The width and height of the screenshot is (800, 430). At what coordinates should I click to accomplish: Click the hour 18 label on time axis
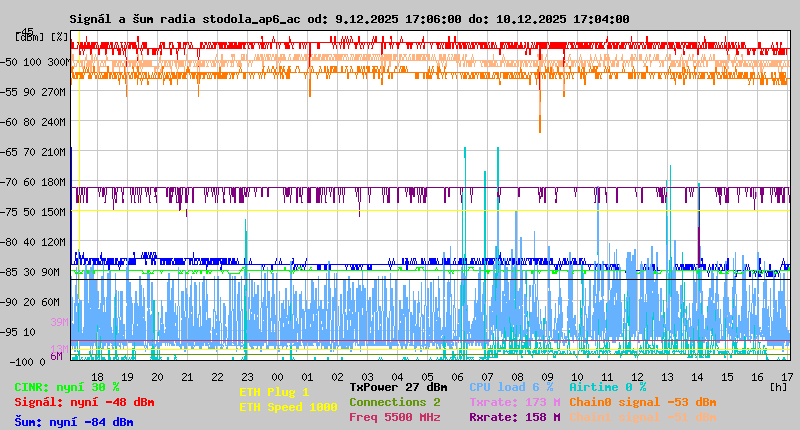coord(97,377)
